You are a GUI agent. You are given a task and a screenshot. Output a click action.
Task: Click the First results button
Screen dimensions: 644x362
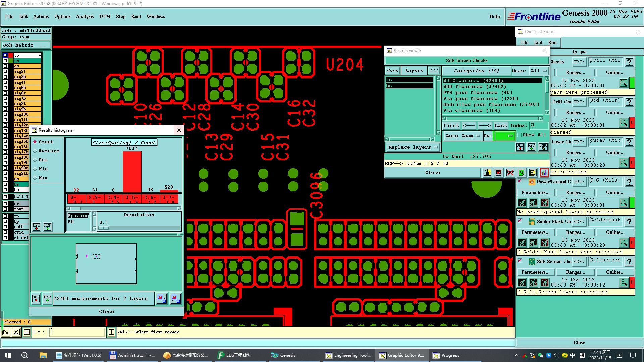(x=451, y=126)
